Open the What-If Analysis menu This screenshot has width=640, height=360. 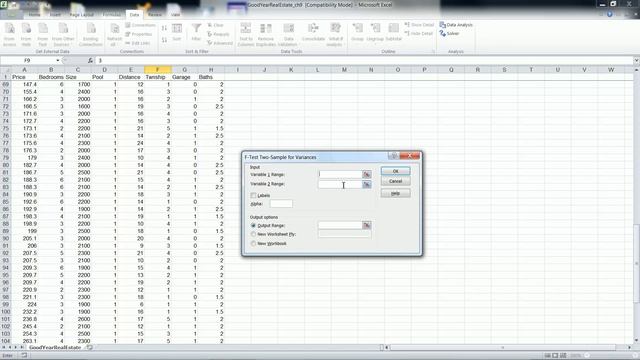(x=335, y=34)
